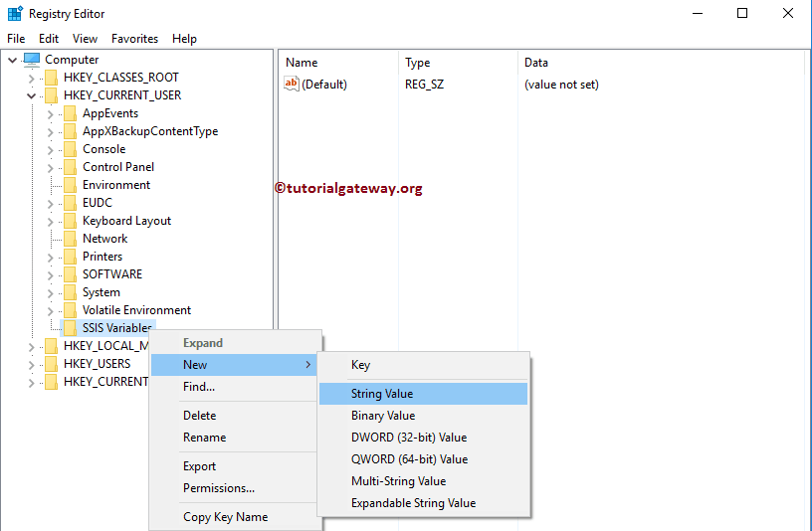The width and height of the screenshot is (812, 531).
Task: Open the Help menu
Action: click(184, 39)
